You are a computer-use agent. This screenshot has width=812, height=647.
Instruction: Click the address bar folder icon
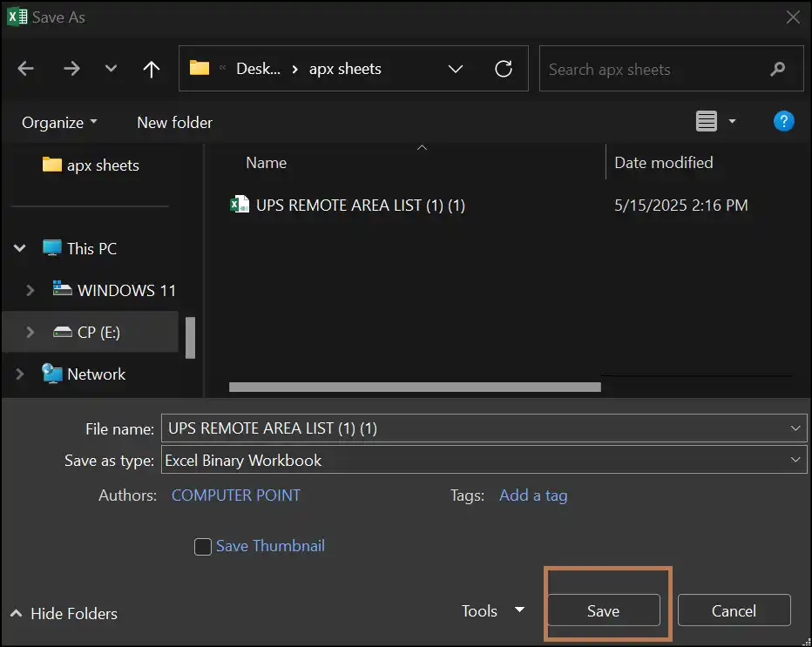[x=200, y=68]
